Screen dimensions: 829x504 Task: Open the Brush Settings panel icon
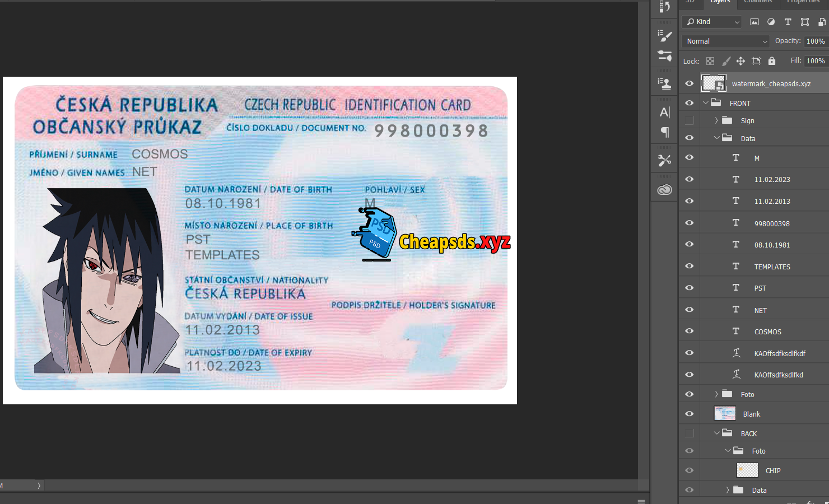665,36
